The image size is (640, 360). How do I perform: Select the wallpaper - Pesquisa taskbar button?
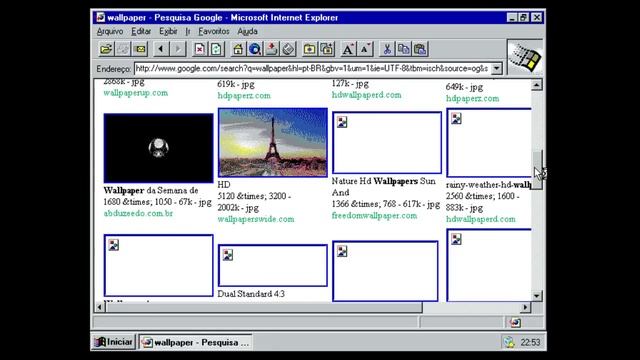pos(196,342)
